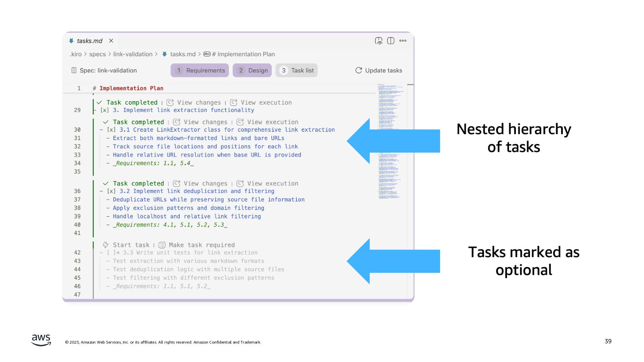The image size is (644, 362).
Task: Open the Implementation Plan breadcrumb symbol
Action: tap(246, 54)
